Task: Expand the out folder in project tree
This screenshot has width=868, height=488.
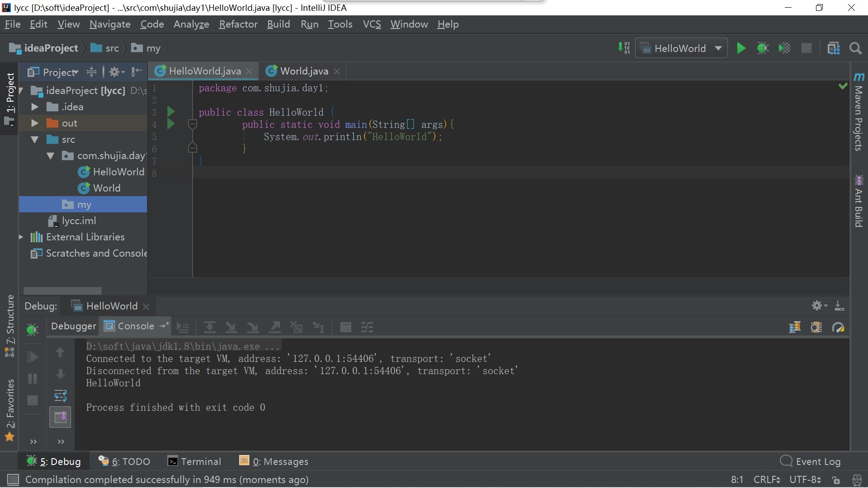Action: click(35, 123)
